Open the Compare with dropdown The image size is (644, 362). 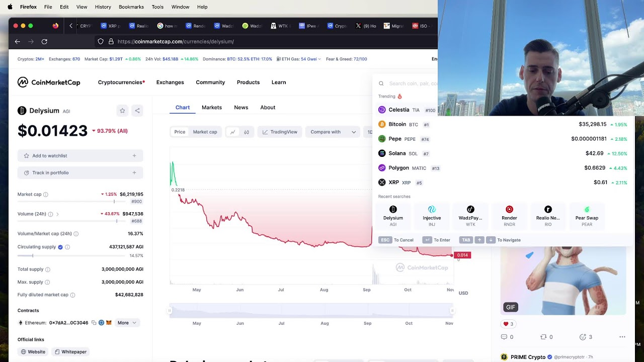333,132
